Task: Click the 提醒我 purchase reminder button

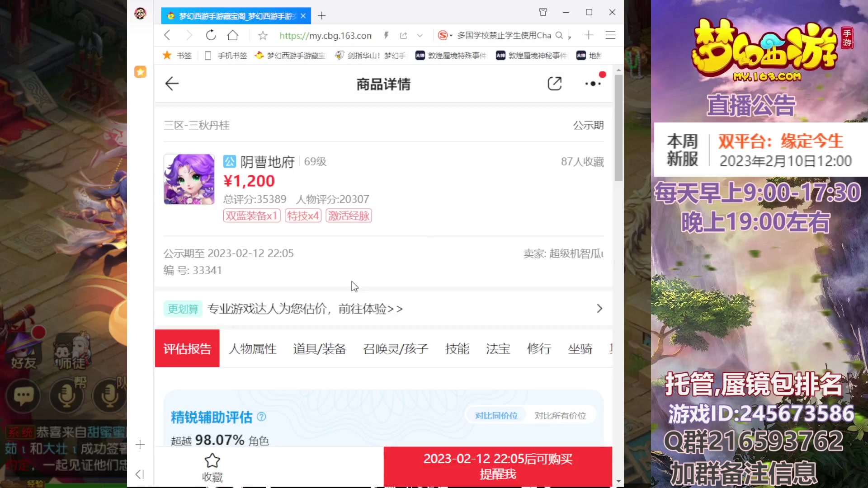Action: click(x=498, y=467)
